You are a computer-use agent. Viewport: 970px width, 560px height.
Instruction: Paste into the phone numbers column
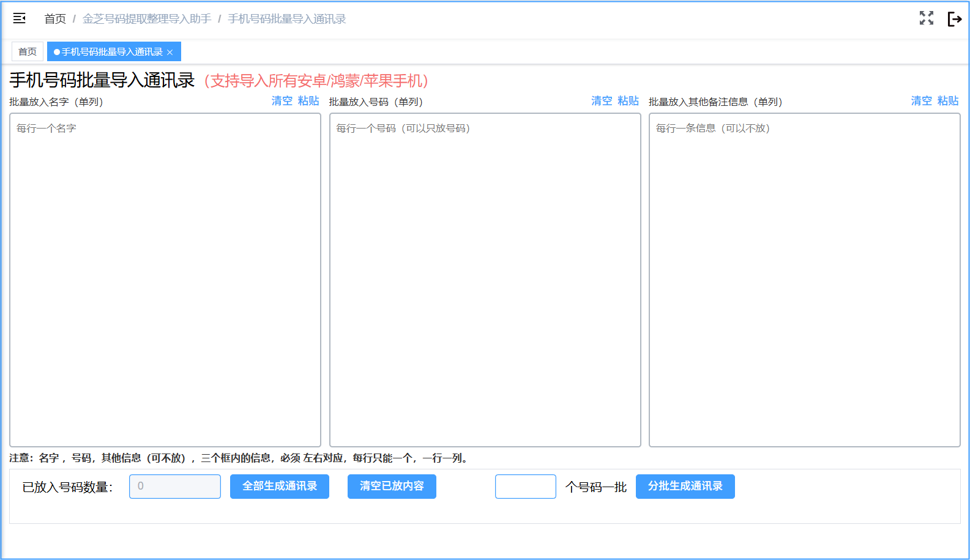(x=628, y=101)
